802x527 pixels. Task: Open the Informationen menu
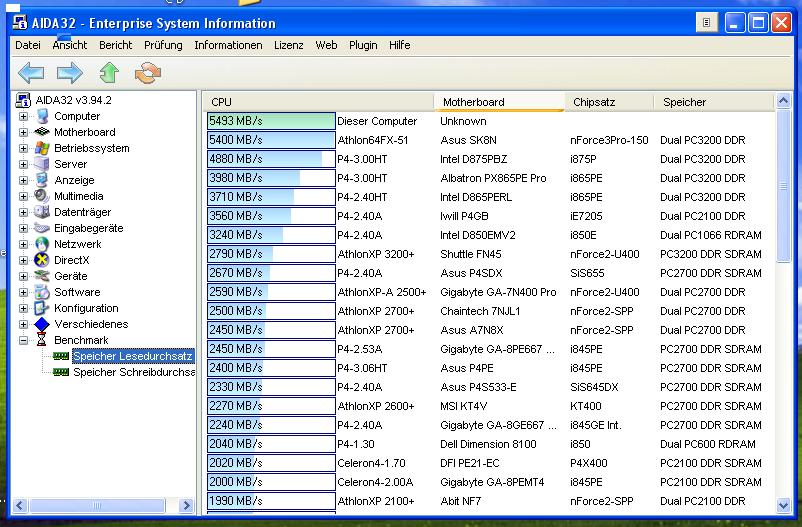tap(228, 45)
